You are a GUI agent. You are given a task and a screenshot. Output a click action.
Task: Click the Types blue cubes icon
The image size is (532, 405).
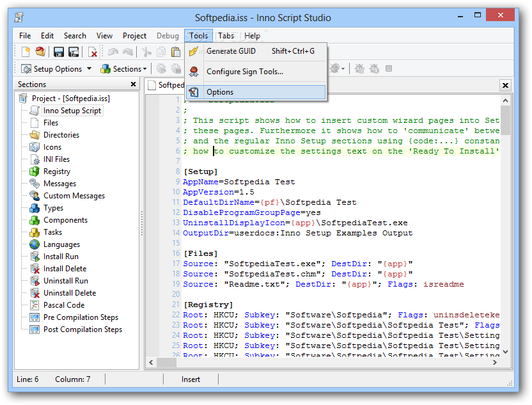point(35,208)
